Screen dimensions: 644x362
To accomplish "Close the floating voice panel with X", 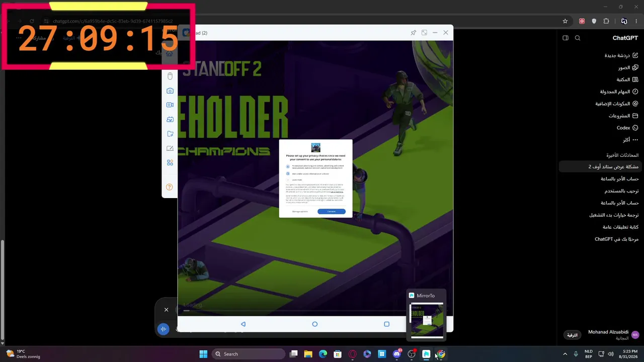I will point(166,310).
